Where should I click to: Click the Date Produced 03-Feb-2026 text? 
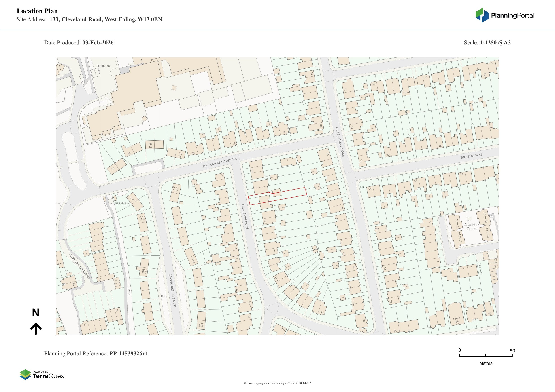(79, 42)
